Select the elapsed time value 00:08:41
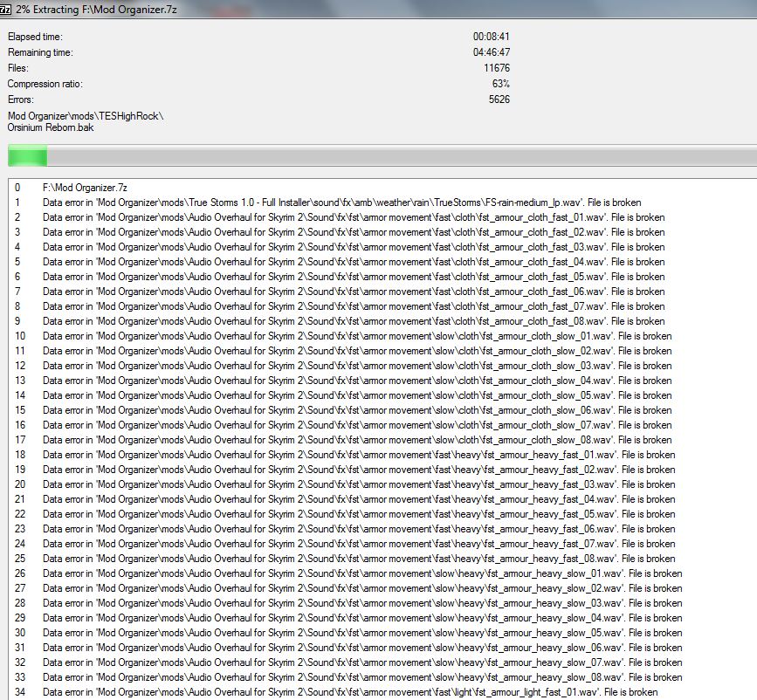 pos(491,37)
